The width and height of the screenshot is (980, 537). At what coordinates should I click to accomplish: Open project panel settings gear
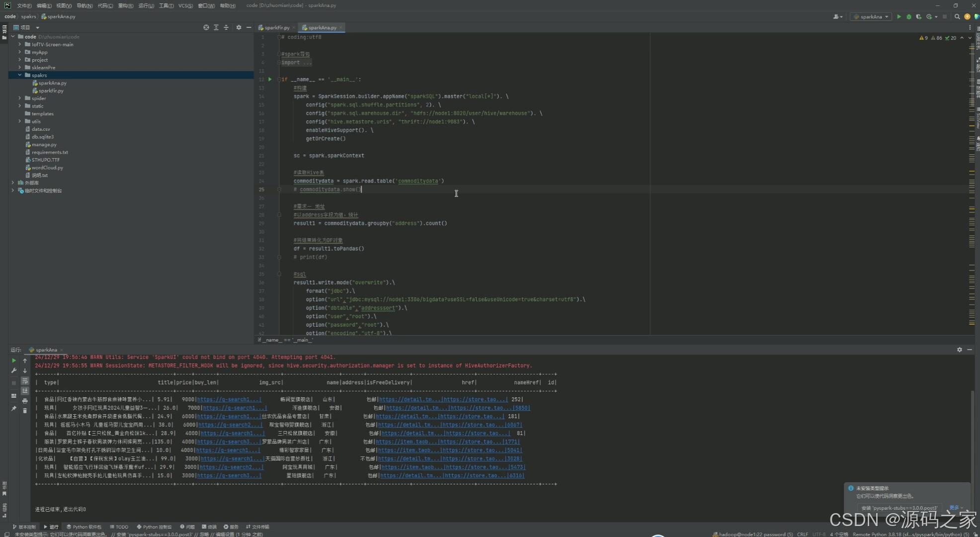click(239, 27)
